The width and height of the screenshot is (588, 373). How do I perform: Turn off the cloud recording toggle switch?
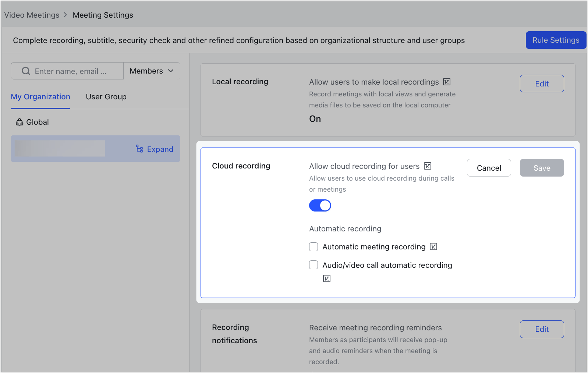[320, 206]
